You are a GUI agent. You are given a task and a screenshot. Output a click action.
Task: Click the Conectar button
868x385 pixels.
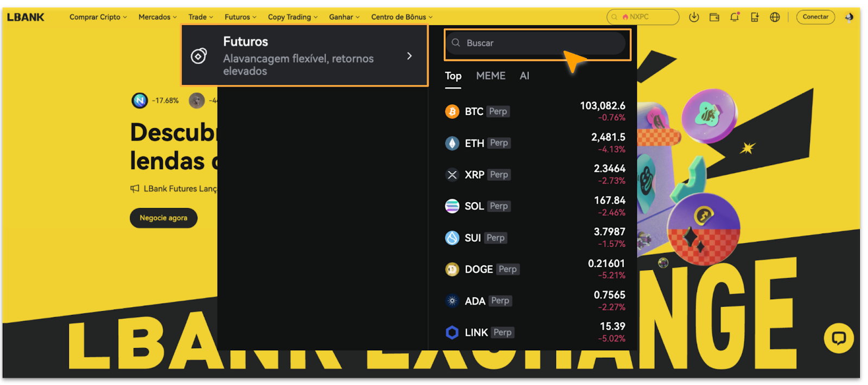pos(815,17)
